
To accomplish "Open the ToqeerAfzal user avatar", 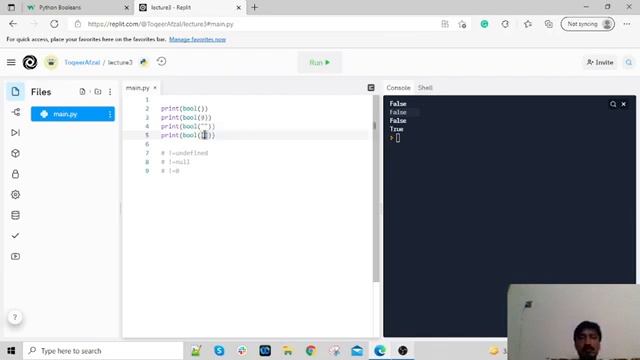I will (x=51, y=62).
